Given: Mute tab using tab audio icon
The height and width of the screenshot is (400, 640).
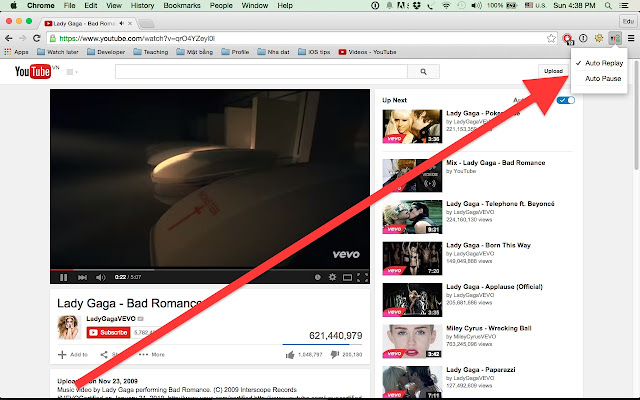Looking at the screenshot, I should coord(122,23).
